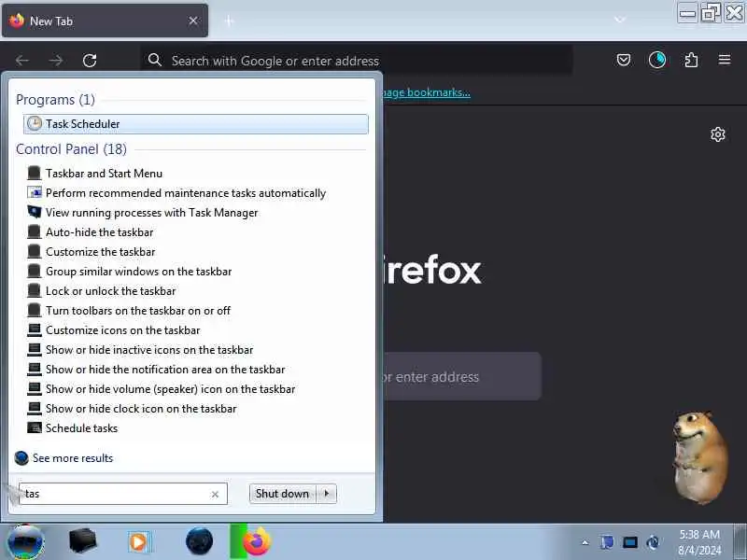
Task: Open the media player taskbar icon
Action: [x=139, y=542]
